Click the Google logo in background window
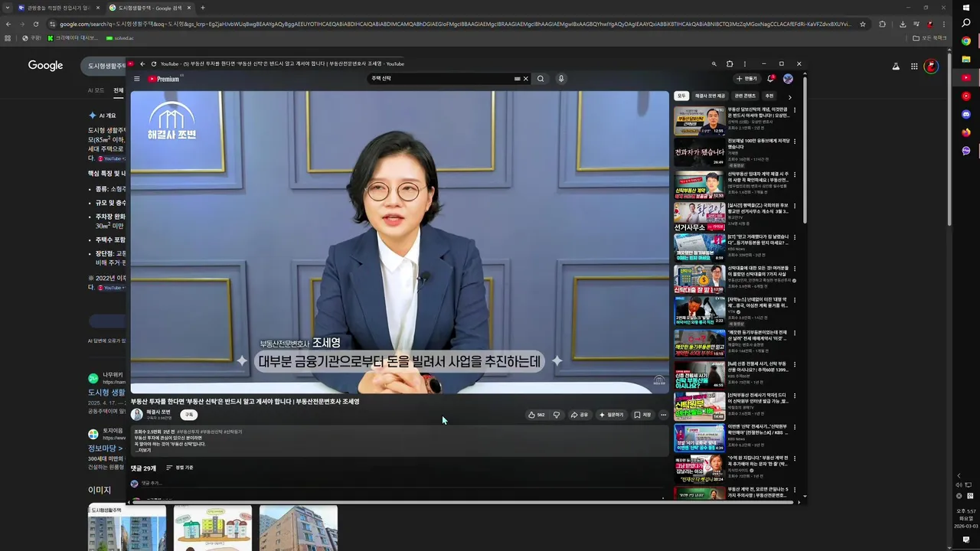The image size is (980, 551). (x=45, y=66)
